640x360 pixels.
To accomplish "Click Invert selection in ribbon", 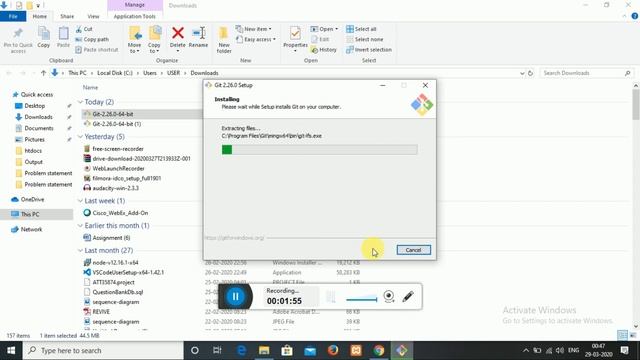I will [x=369, y=50].
